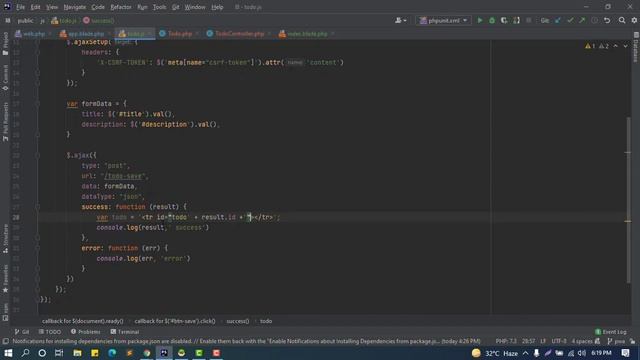Open the Pull Requests sidebar panel
The image size is (640, 360).
point(5,122)
